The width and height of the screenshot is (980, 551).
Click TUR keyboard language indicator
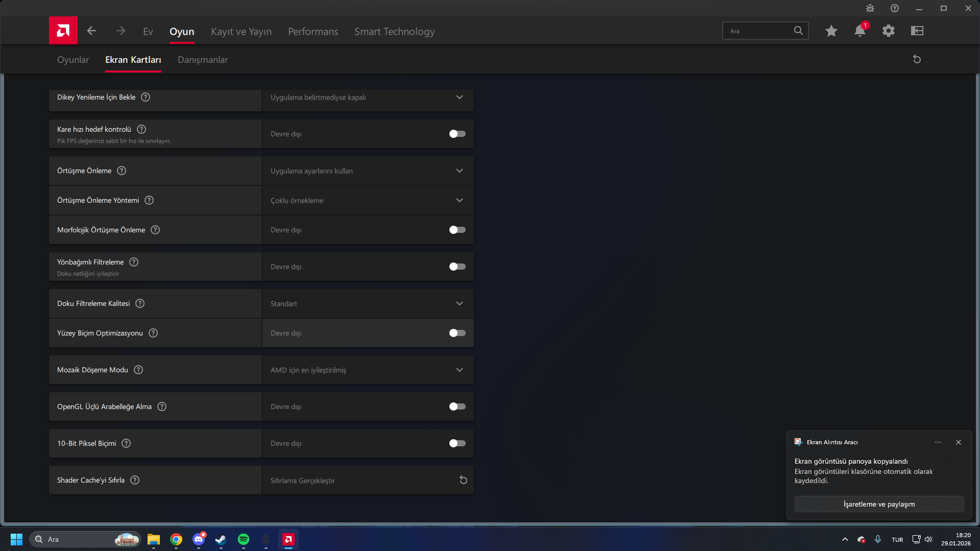[x=897, y=540]
